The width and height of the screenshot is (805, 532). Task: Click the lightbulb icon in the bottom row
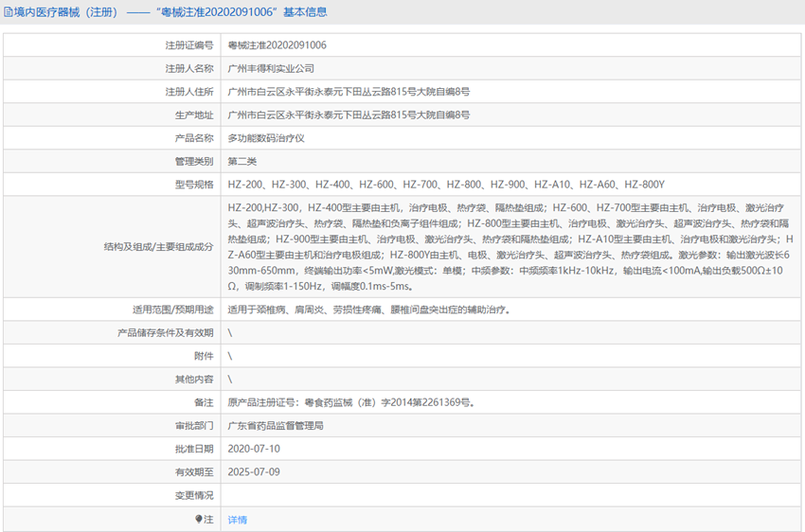(199, 520)
